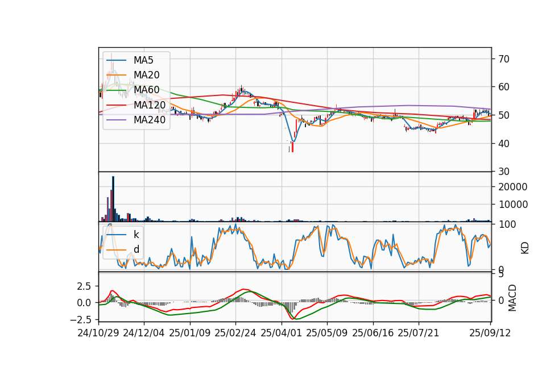Click the 0.0 tick on the MACD left axis
This screenshot has height=392, width=546.
coord(84,303)
